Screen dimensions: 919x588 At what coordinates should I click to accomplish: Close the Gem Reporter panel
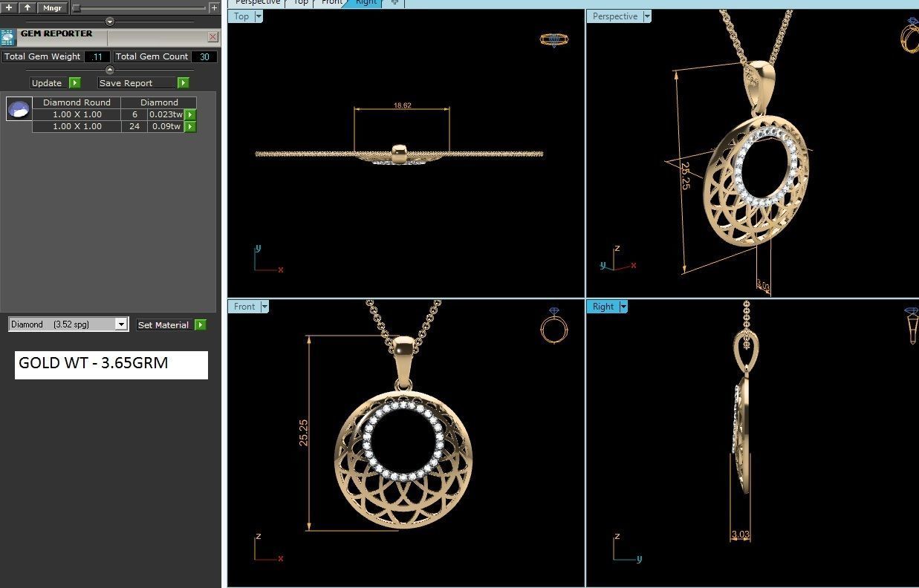[213, 36]
